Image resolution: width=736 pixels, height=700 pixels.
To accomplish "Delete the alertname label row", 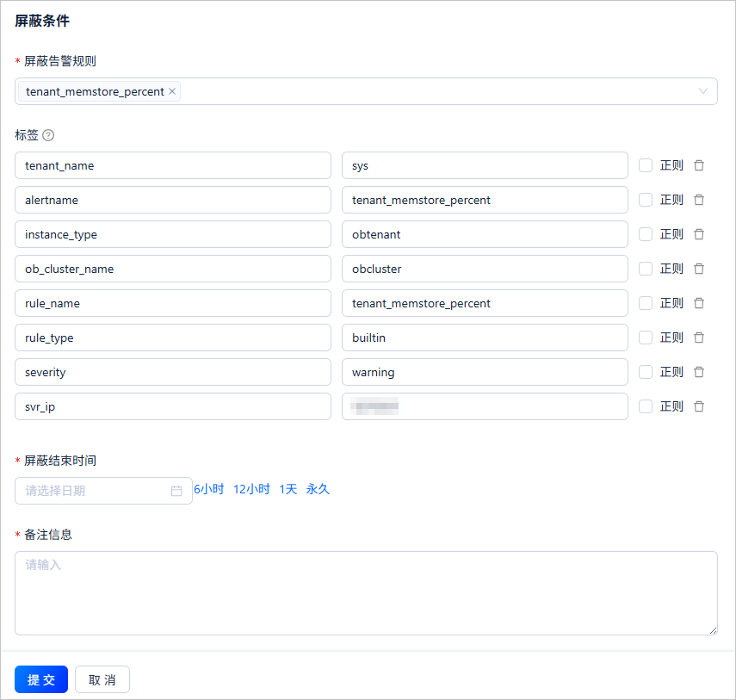I will [699, 200].
